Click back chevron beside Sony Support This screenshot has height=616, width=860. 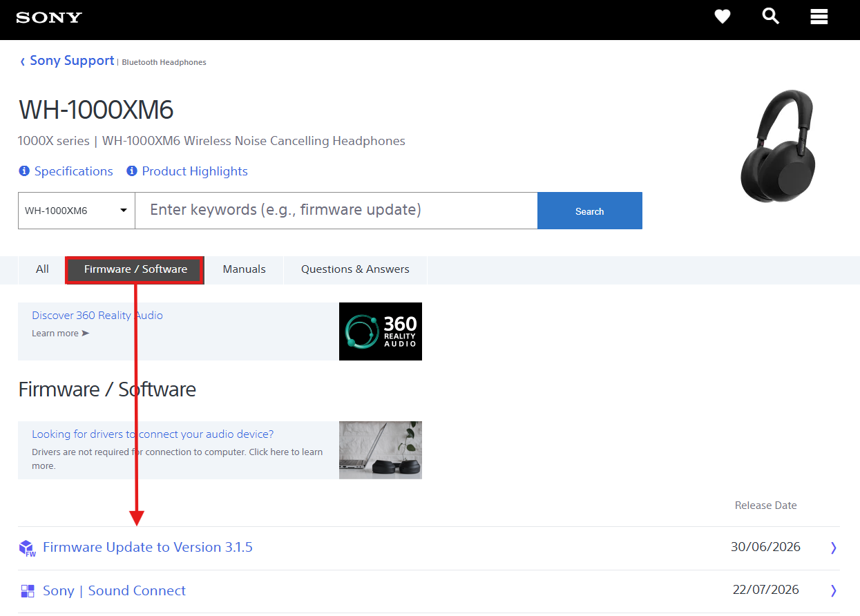[x=22, y=61]
